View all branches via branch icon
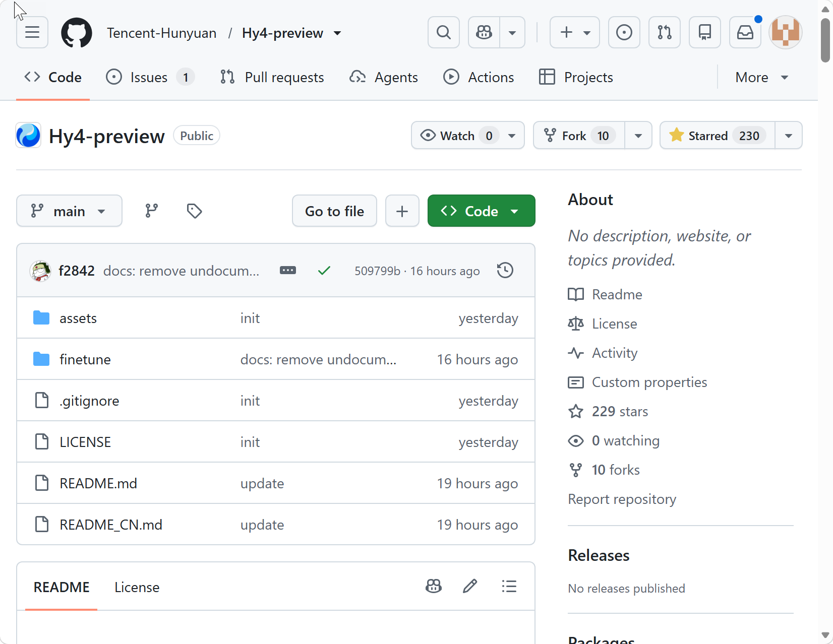The image size is (833, 644). (152, 211)
